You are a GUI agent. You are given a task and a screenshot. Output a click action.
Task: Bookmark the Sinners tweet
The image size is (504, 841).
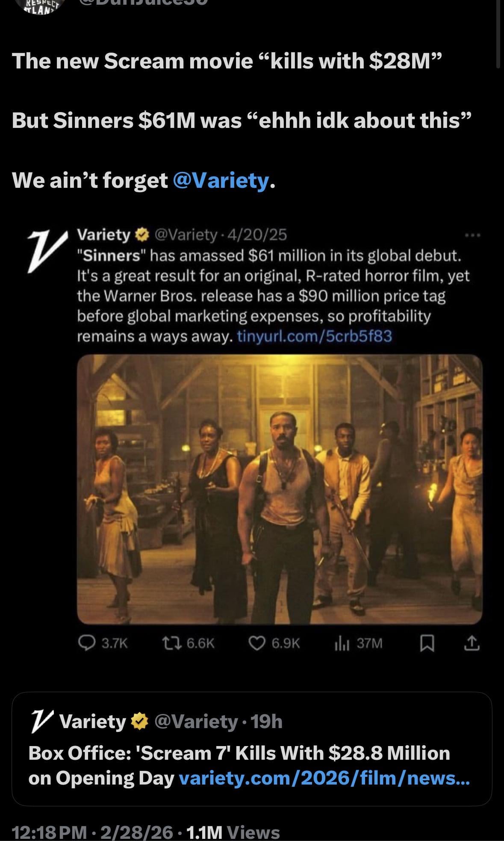[427, 643]
